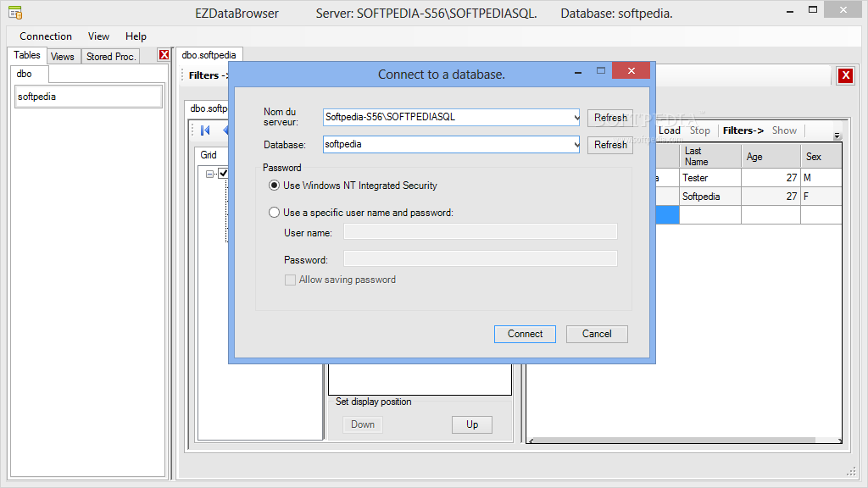Image resolution: width=868 pixels, height=488 pixels.
Task: Click the User name input field
Action: click(x=480, y=232)
